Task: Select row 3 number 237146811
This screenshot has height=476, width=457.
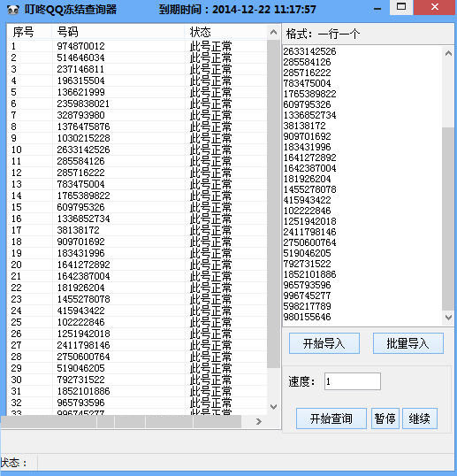Action: click(x=80, y=69)
